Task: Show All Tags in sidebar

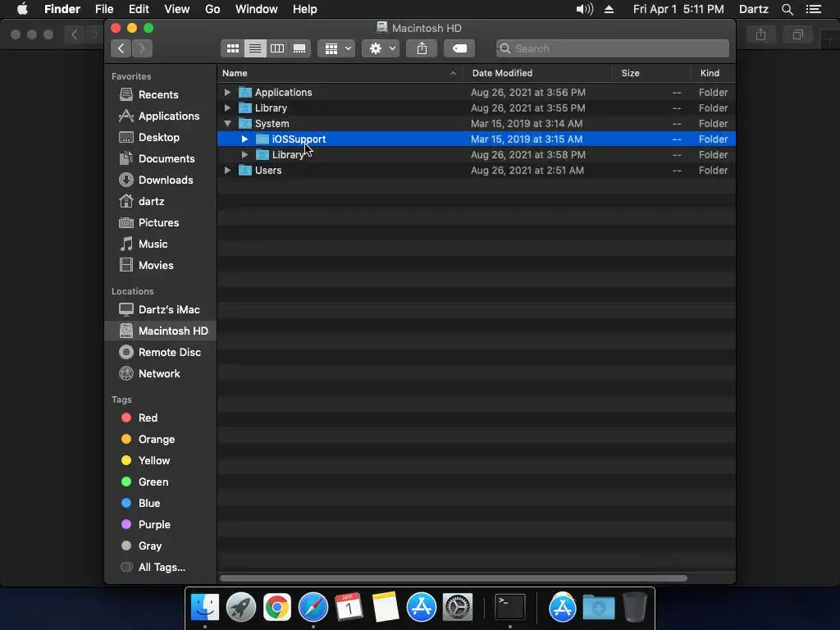Action: point(162,568)
